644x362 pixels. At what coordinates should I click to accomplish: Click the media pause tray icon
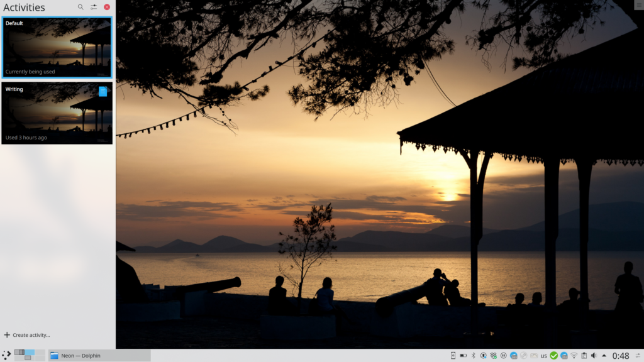pyautogui.click(x=504, y=356)
